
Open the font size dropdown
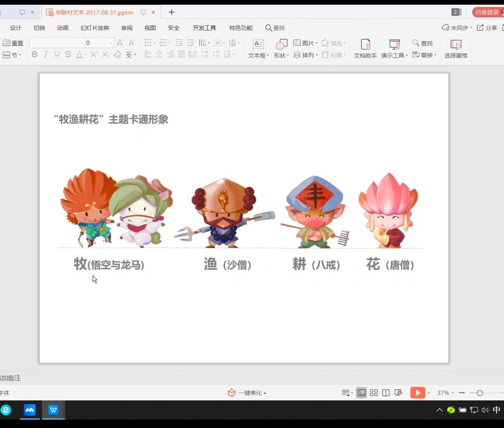pos(111,43)
